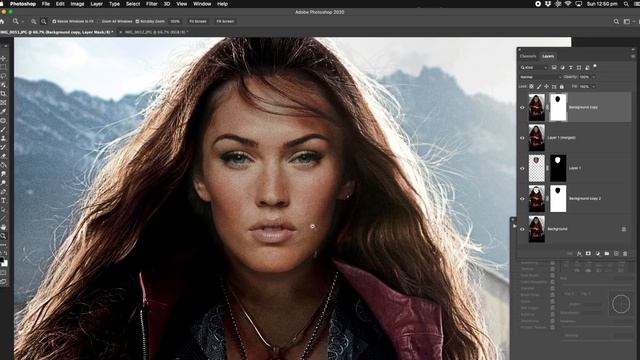Screen dimensions: 640x360
Task: Select the Clone Stamp tool
Action: pyautogui.click(x=3, y=139)
